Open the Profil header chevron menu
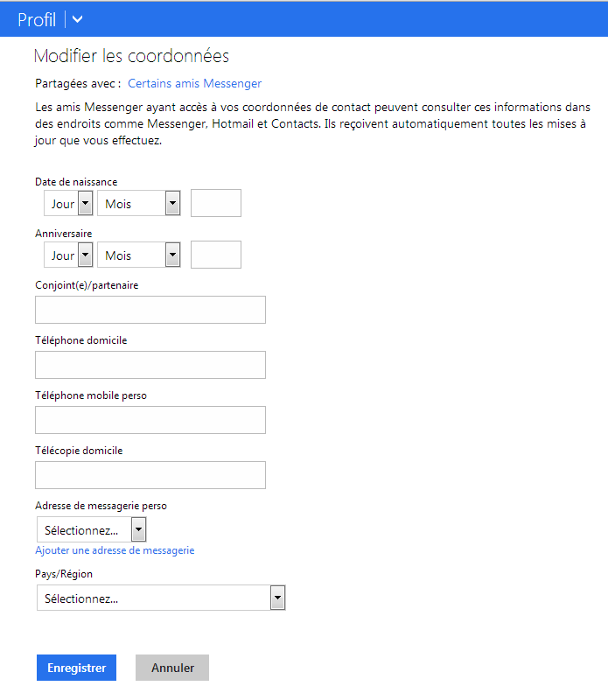The width and height of the screenshot is (608, 700). coord(78,20)
